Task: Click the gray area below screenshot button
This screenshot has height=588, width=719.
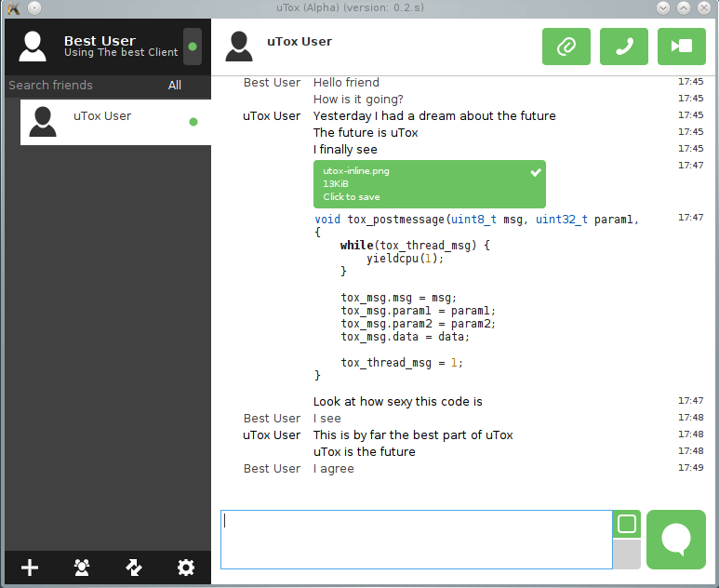Action: (x=626, y=555)
